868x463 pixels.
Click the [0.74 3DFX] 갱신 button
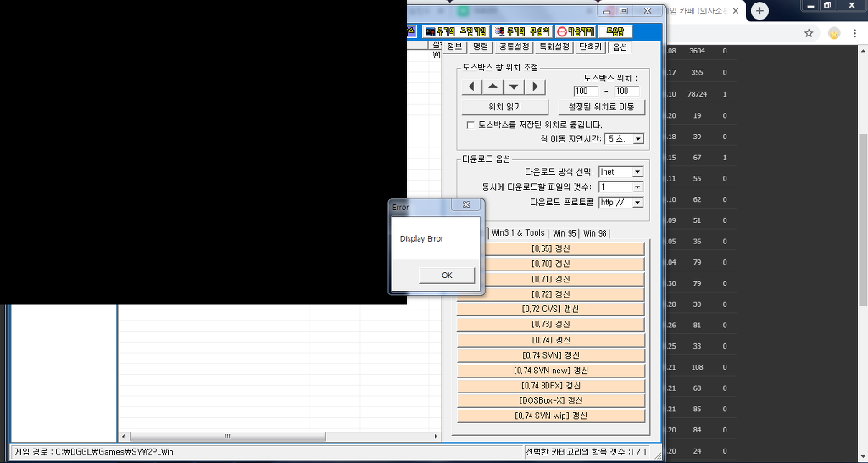551,386
